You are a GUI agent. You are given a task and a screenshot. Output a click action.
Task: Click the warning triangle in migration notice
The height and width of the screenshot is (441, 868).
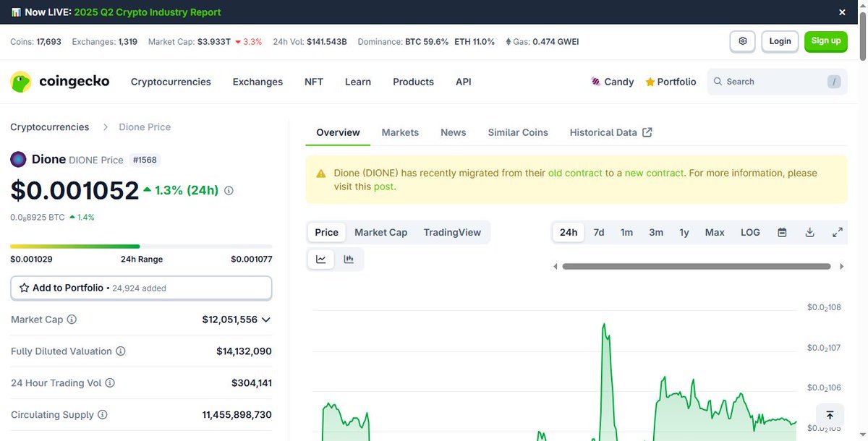pos(321,174)
